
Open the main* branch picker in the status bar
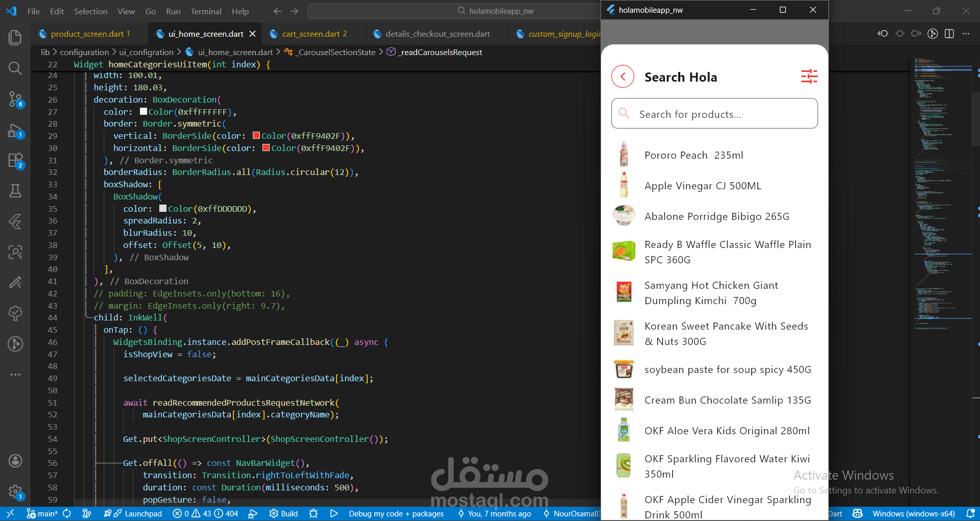[42, 513]
